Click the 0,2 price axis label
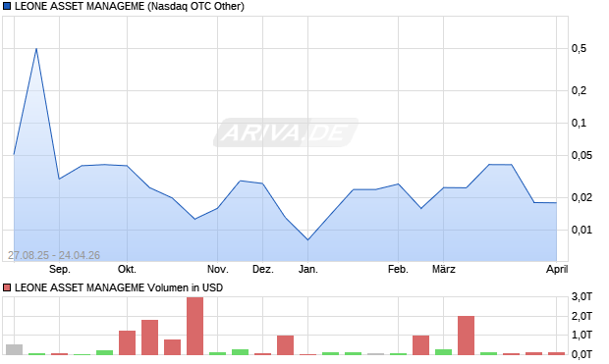The image size is (609, 364). [579, 91]
